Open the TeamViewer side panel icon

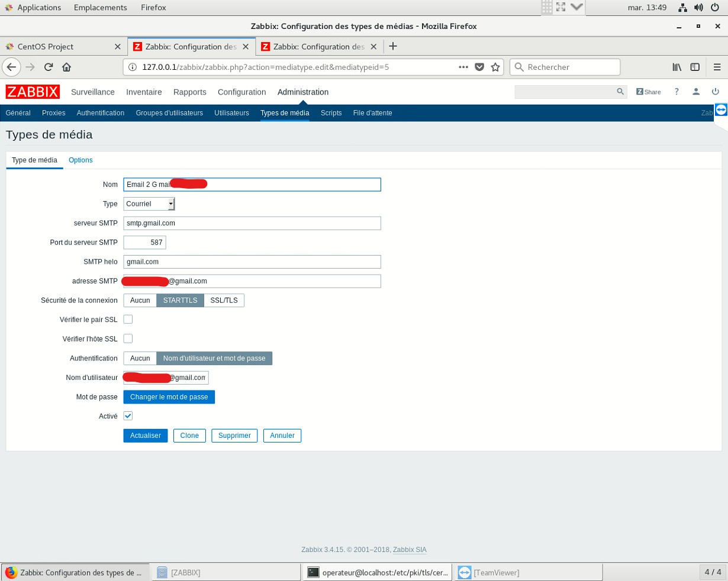pyautogui.click(x=721, y=110)
